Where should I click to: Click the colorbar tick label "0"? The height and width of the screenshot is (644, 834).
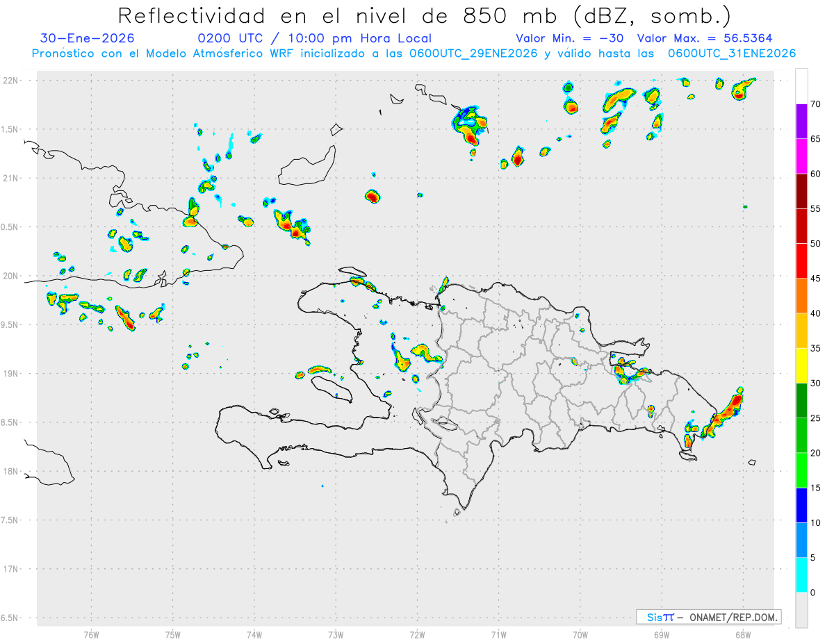[x=812, y=593]
